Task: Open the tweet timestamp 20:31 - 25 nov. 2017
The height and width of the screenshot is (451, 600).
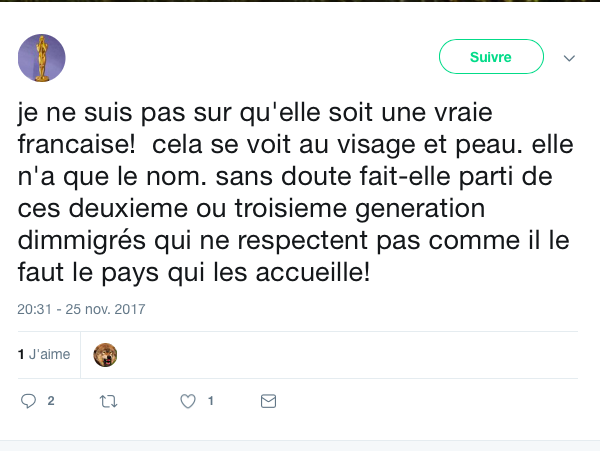Action: click(81, 309)
